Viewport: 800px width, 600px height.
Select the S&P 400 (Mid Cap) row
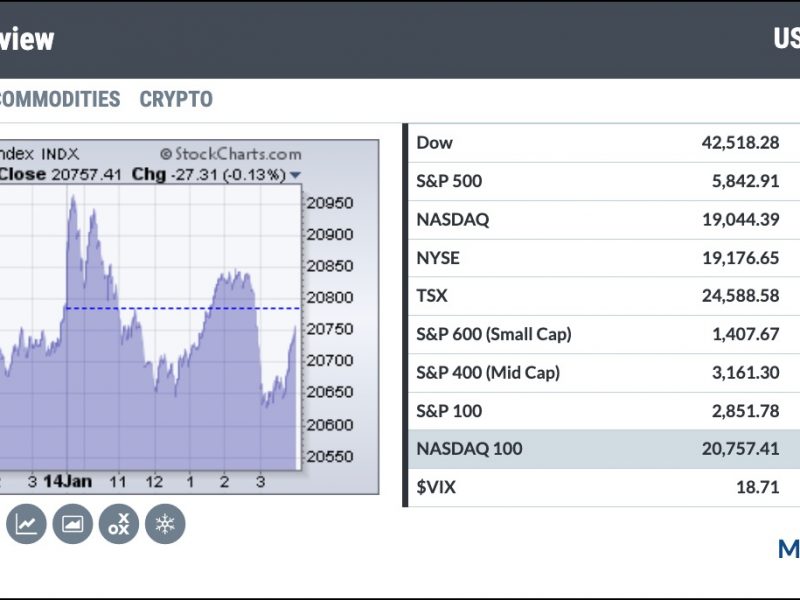(x=604, y=372)
